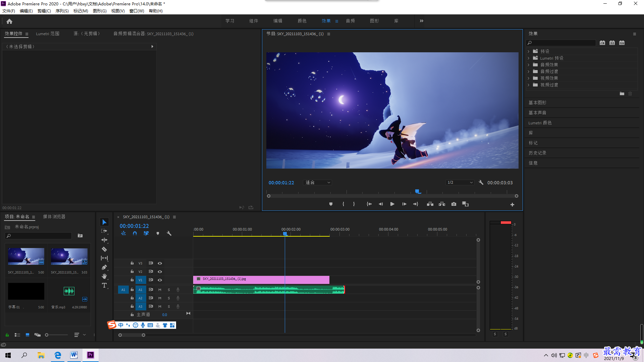Play the program monitor video

(x=392, y=204)
